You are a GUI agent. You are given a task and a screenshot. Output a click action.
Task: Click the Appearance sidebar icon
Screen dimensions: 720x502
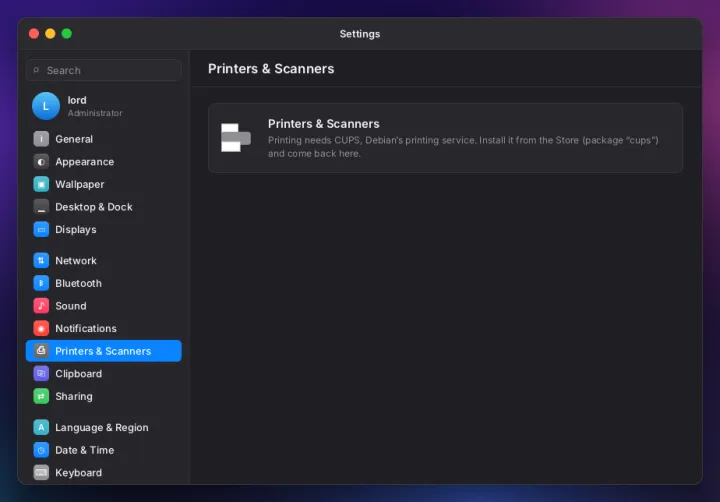point(41,162)
